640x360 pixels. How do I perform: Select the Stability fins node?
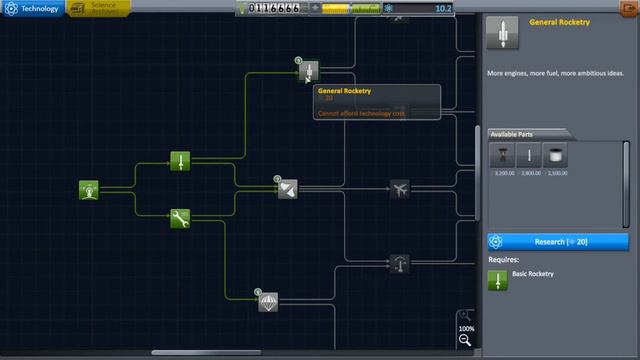[288, 189]
